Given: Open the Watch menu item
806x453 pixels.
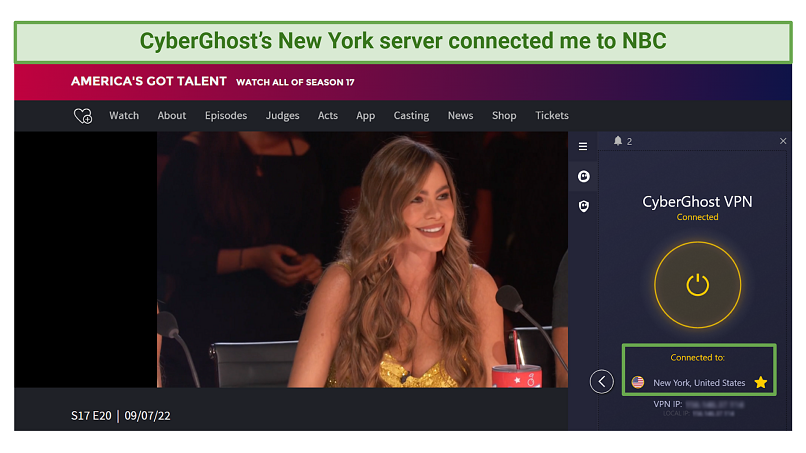Looking at the screenshot, I should tap(124, 116).
